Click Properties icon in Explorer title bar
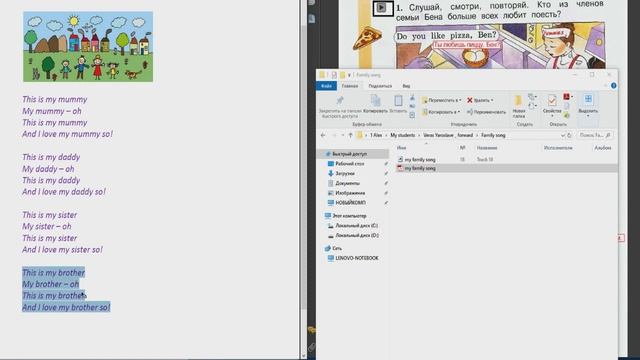This screenshot has height=360, width=640. (334, 75)
